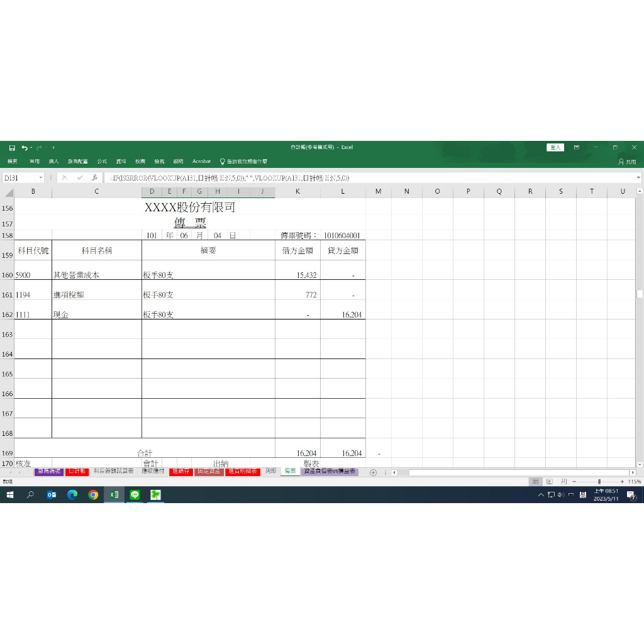This screenshot has height=644, width=644.
Task: Click the zoom out minus icon
Action: (574, 481)
